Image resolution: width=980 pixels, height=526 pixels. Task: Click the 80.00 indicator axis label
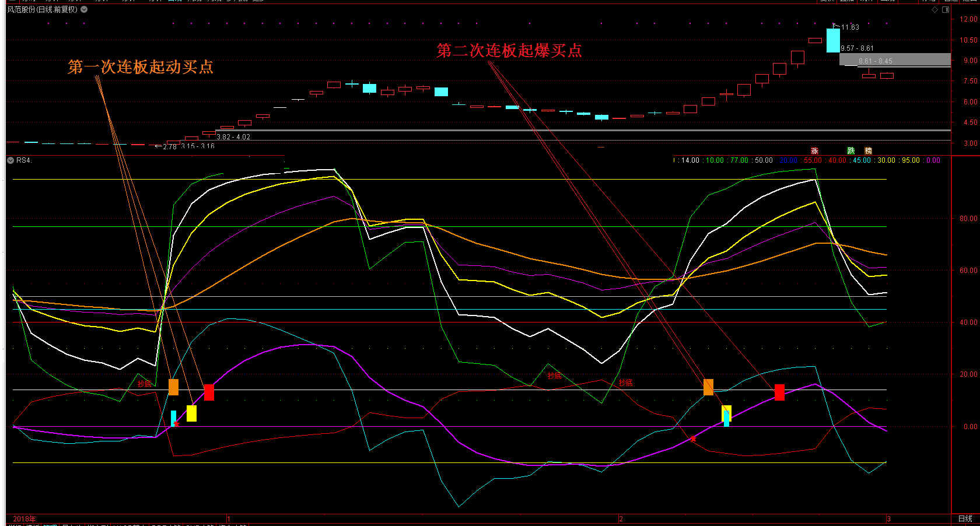point(970,219)
